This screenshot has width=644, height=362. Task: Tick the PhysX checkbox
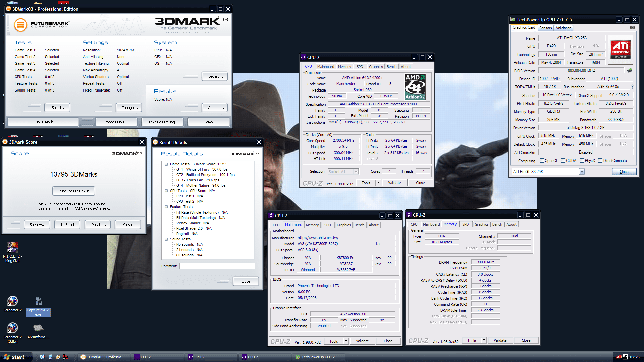582,161
